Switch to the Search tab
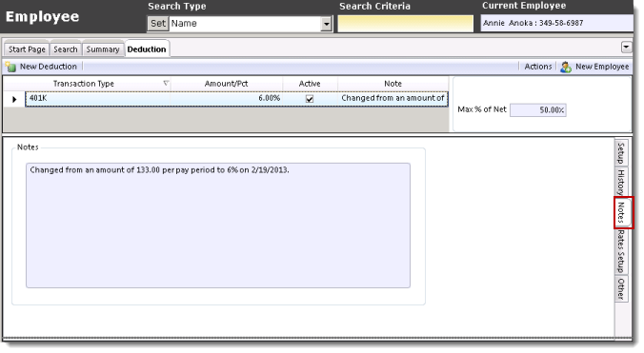Viewport: 644px width, 353px height. (x=66, y=49)
